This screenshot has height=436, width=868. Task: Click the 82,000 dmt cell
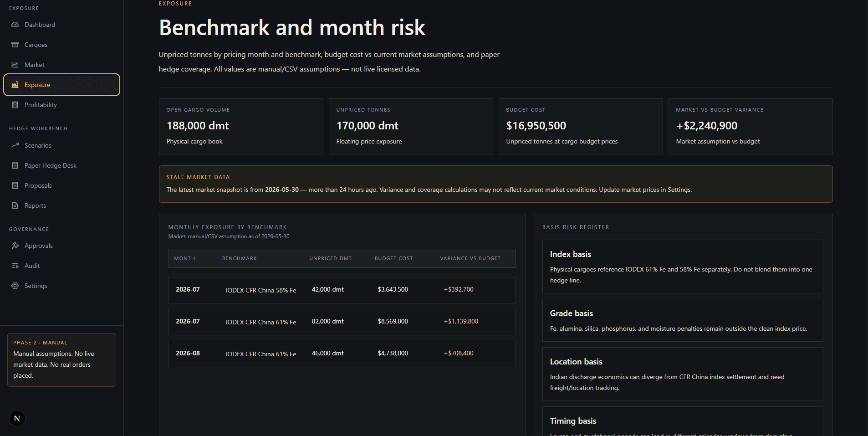[x=328, y=321]
